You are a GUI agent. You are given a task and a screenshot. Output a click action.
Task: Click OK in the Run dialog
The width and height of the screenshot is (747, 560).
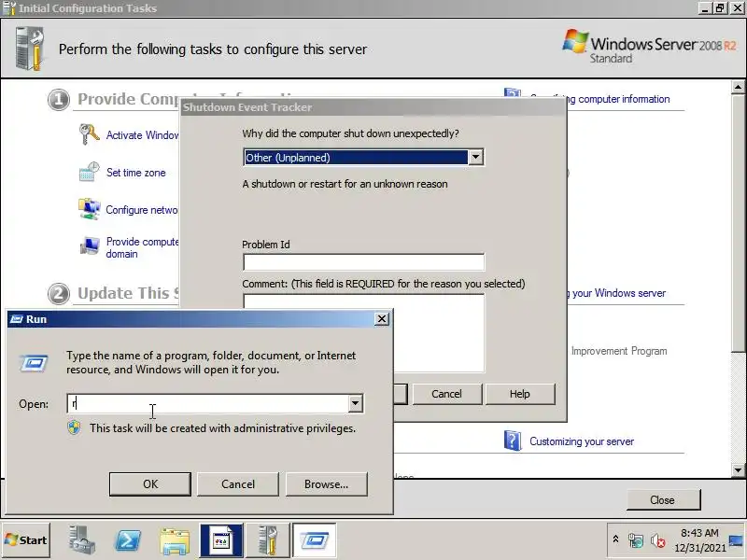tap(150, 483)
